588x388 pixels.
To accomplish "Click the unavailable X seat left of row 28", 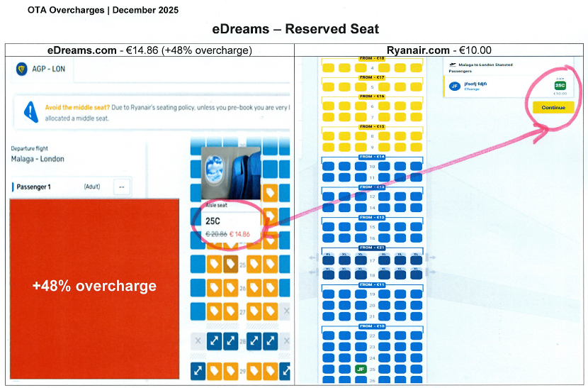I will click(197, 340).
